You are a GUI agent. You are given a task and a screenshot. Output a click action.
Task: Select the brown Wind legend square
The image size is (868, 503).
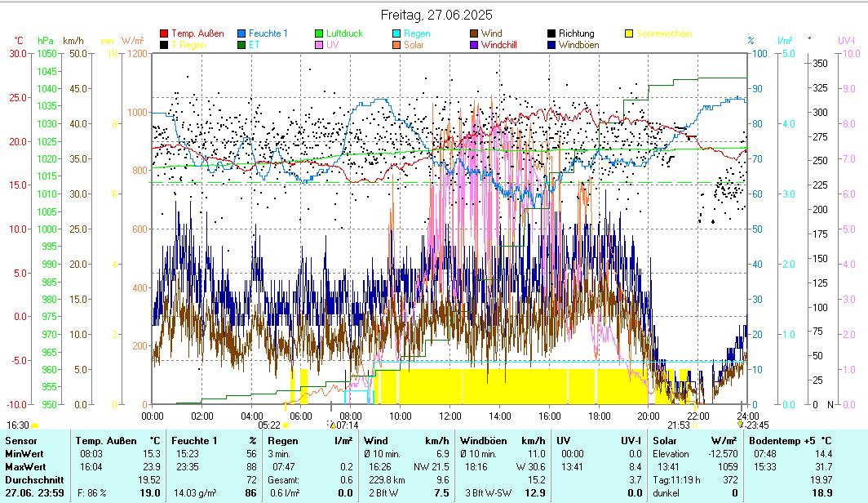click(x=474, y=33)
